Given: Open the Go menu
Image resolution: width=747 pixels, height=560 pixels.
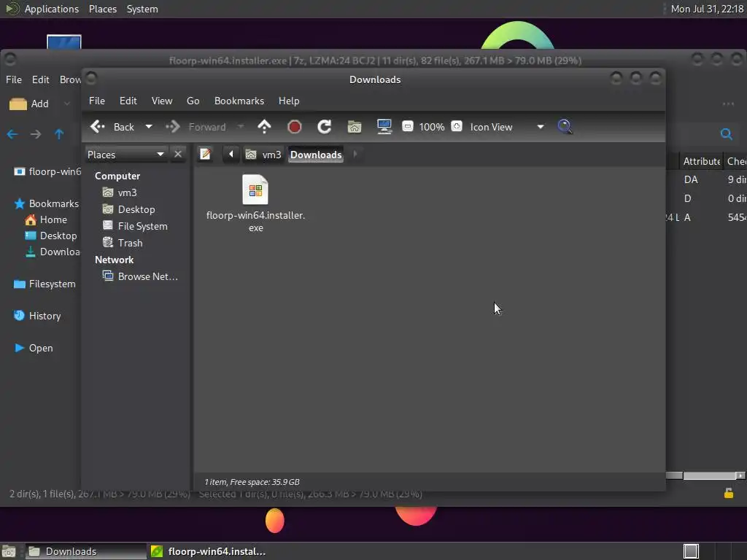Looking at the screenshot, I should point(193,101).
